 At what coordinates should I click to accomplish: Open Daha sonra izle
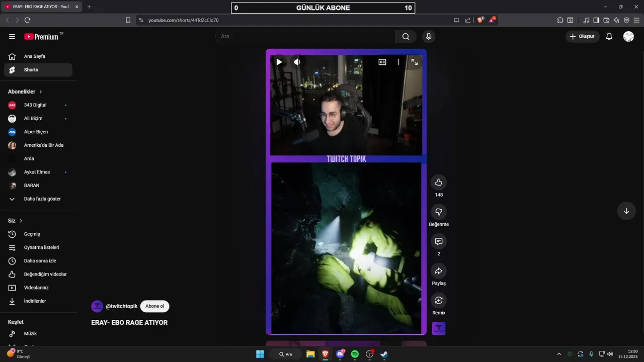pos(38,261)
